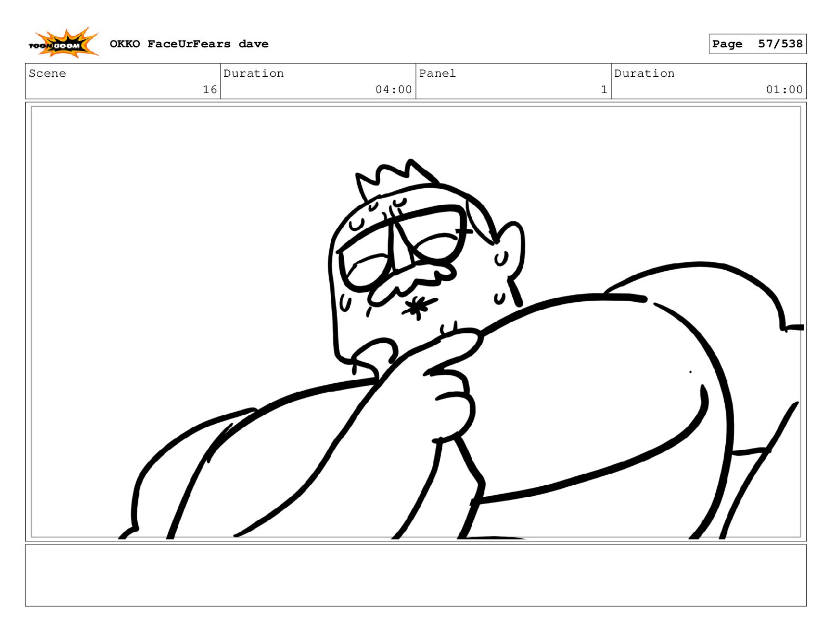
Task: Click the 'Scene' header label
Action: (47, 74)
